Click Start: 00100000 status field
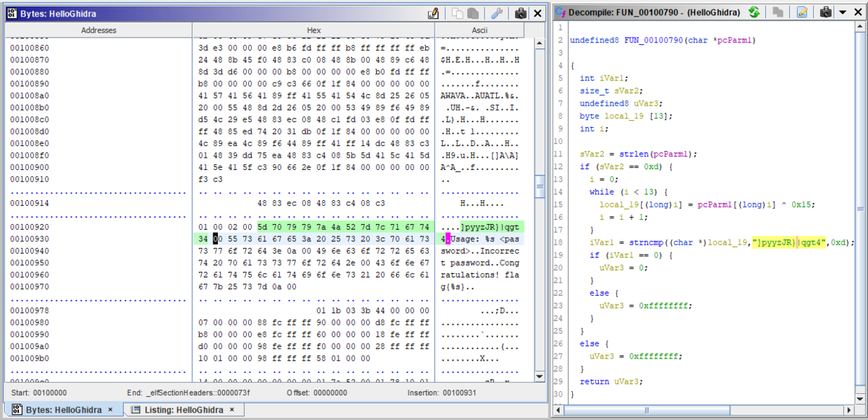The image size is (868, 420). coord(39,393)
